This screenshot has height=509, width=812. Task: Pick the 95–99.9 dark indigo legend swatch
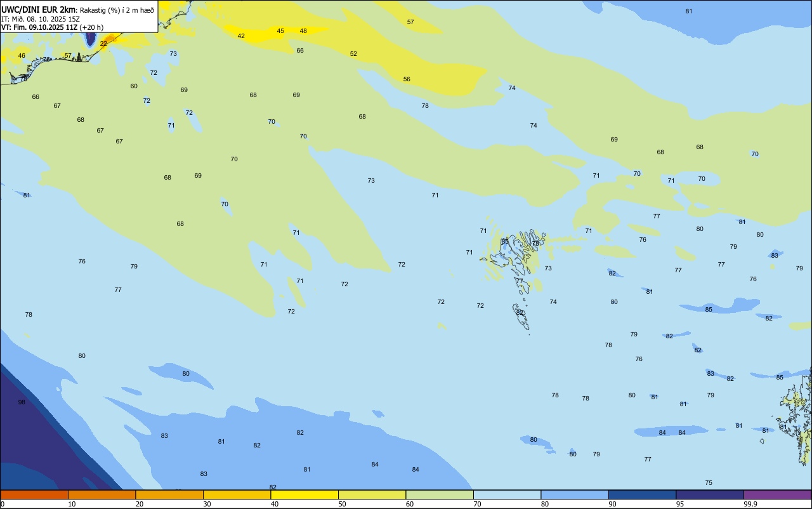tap(710, 495)
